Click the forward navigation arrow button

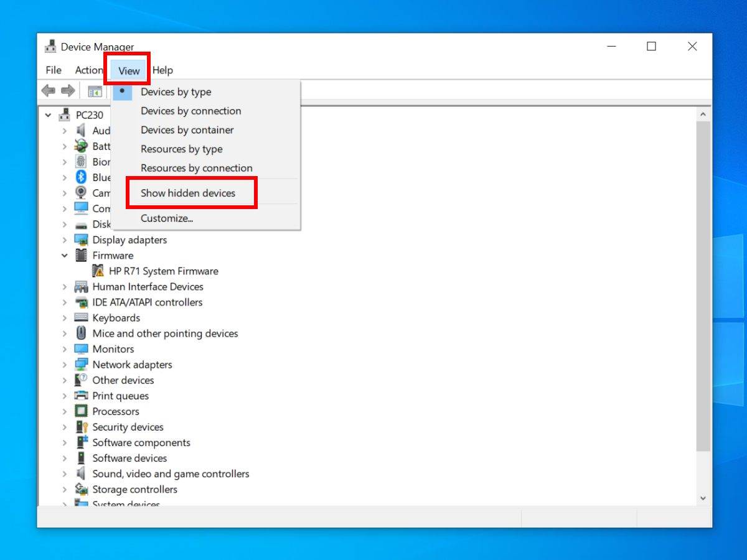coord(67,91)
